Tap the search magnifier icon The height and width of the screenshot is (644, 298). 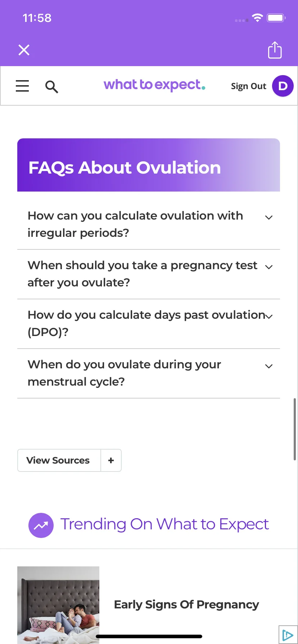tap(51, 87)
